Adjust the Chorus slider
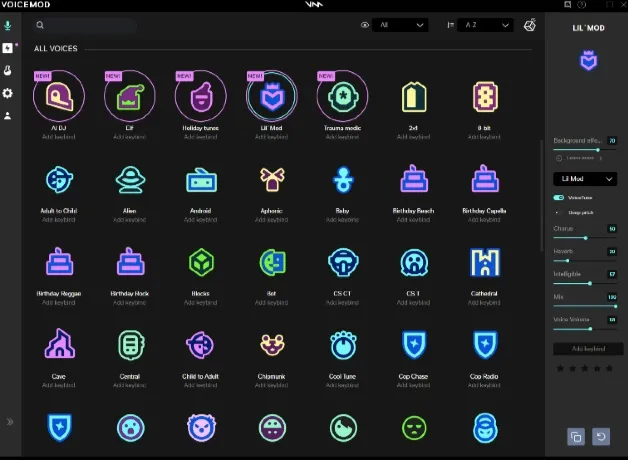 tap(585, 238)
